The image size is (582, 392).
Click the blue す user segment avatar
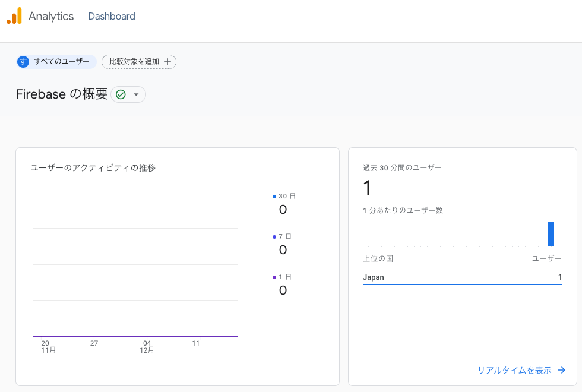tap(23, 62)
